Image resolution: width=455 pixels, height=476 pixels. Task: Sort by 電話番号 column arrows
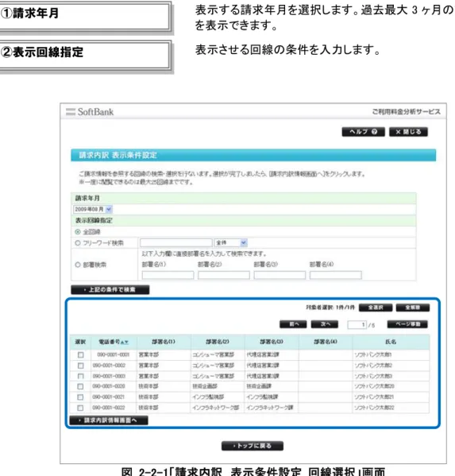(125, 342)
